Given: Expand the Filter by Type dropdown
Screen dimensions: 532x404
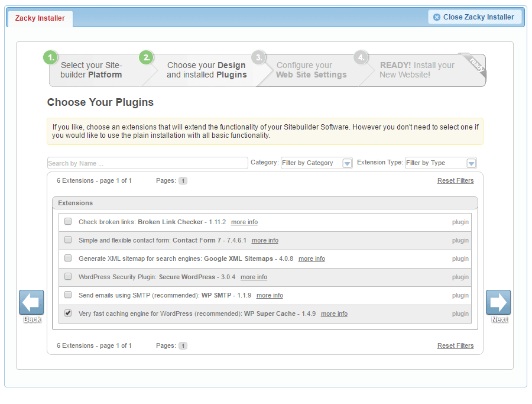Looking at the screenshot, I should tap(440, 163).
